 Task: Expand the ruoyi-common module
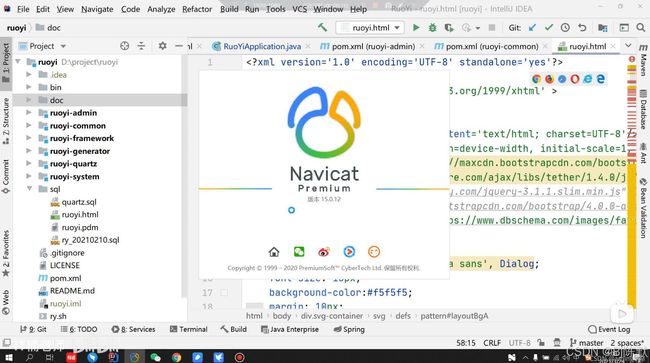(x=29, y=125)
